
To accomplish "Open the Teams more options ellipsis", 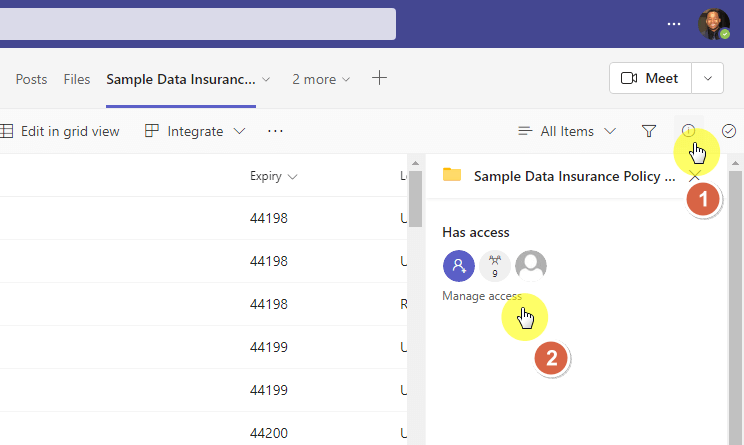I will click(674, 24).
